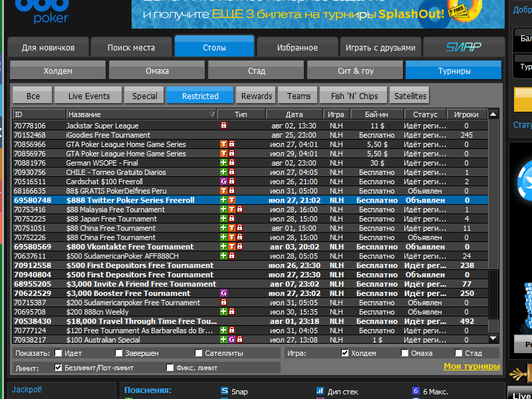Sort the table by Название column

[x=142, y=114]
